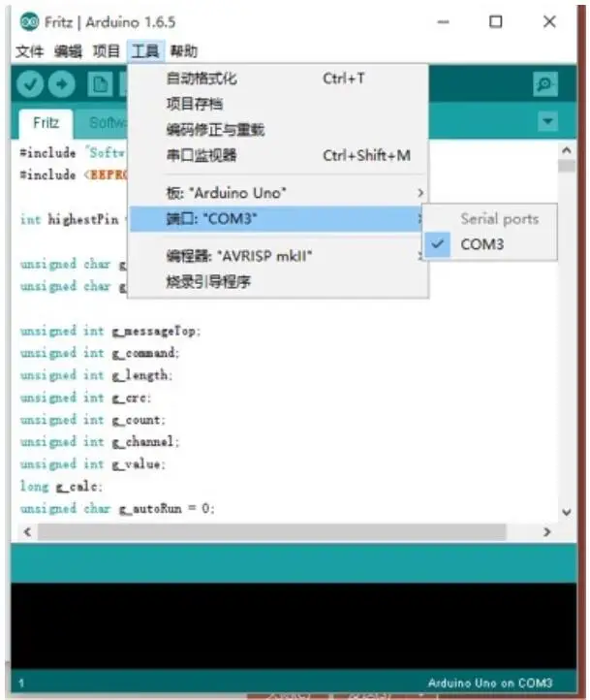
Task: Click the g_command declaration line
Action: pyautogui.click(x=100, y=353)
